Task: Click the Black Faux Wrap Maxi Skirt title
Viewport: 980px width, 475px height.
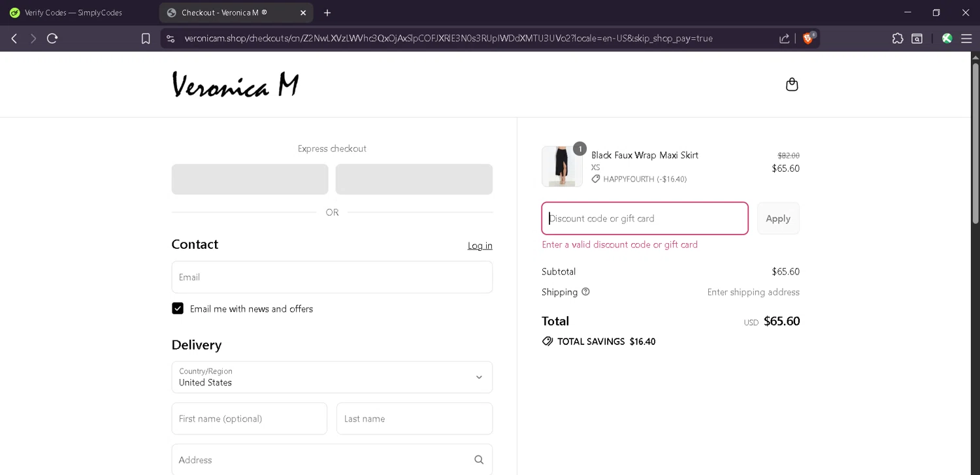Action: (645, 155)
